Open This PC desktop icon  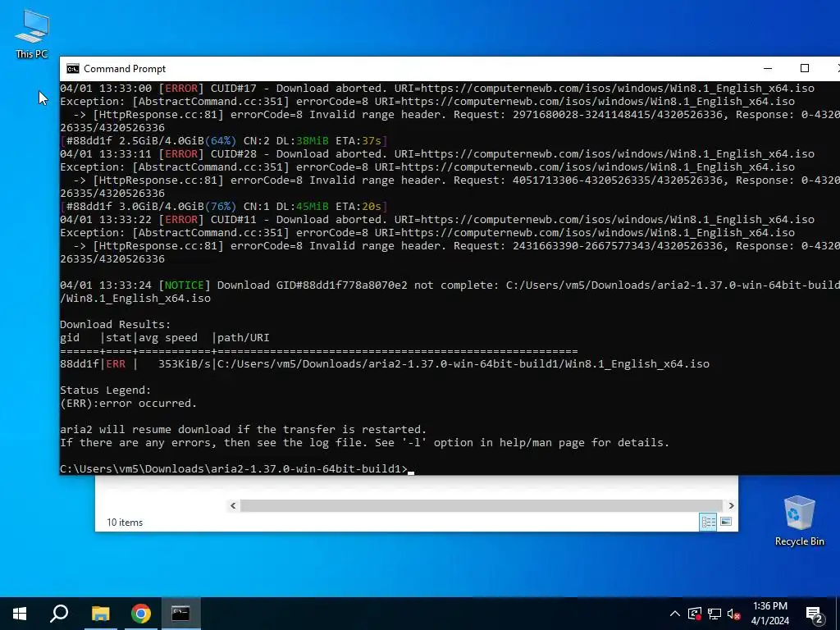point(32,34)
